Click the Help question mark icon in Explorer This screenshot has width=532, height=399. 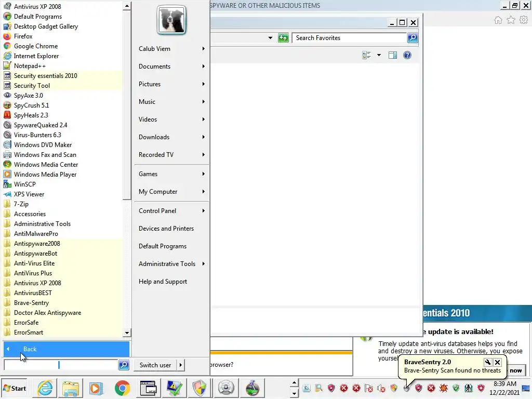[407, 55]
